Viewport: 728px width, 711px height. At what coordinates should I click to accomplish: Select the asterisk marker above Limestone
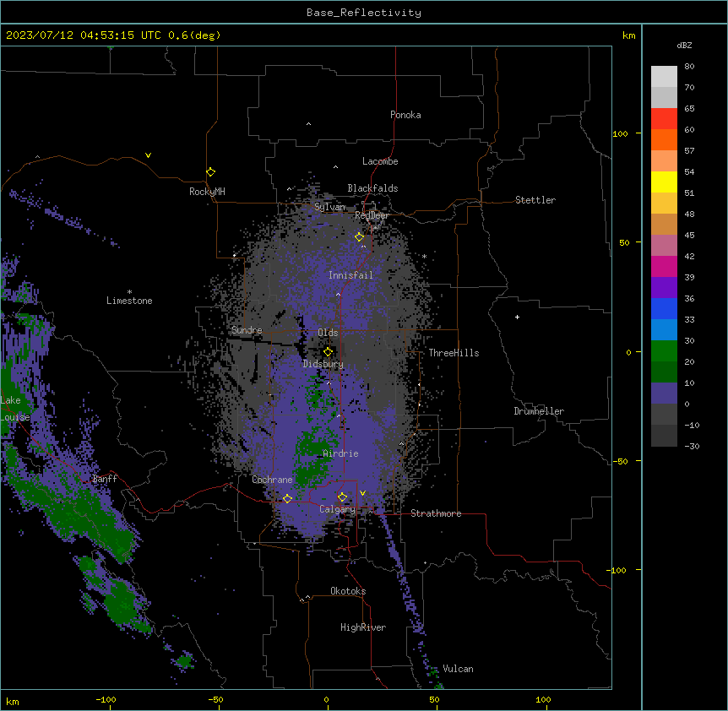coord(129,292)
